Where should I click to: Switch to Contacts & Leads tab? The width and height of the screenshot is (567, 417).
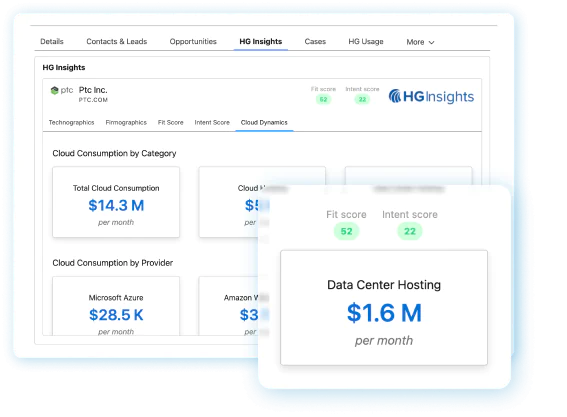[116, 41]
